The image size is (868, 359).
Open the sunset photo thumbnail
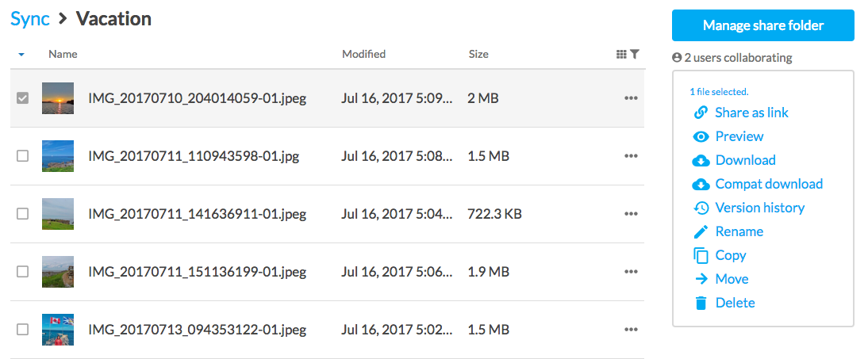coord(58,98)
